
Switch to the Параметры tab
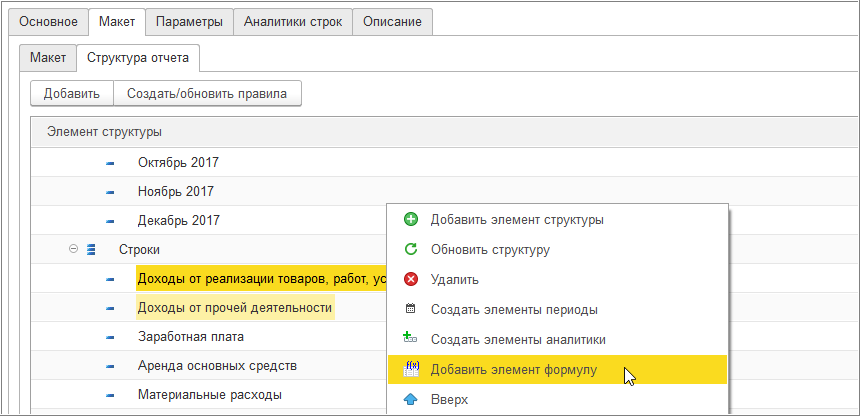pyautogui.click(x=189, y=22)
